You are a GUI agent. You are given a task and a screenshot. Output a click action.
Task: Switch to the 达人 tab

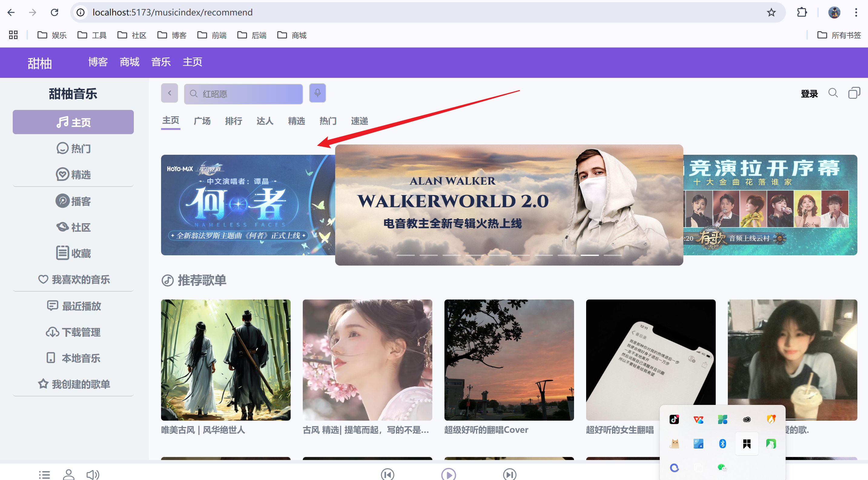pos(265,121)
